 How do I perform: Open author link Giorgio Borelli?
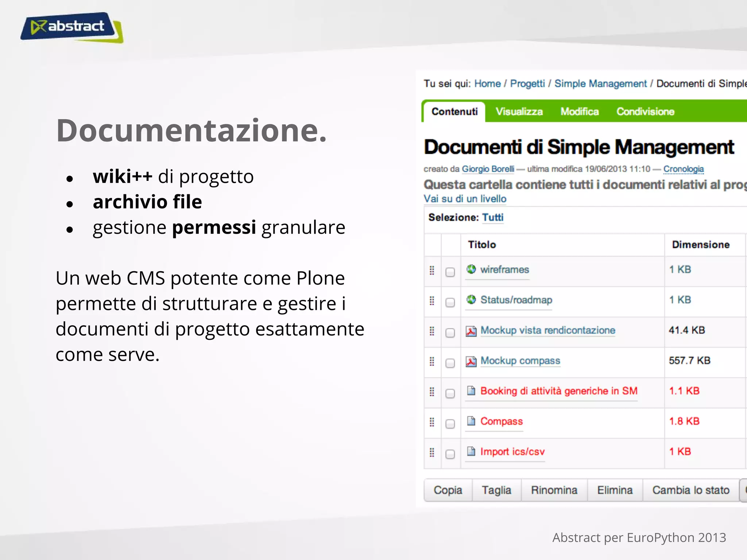click(x=488, y=169)
